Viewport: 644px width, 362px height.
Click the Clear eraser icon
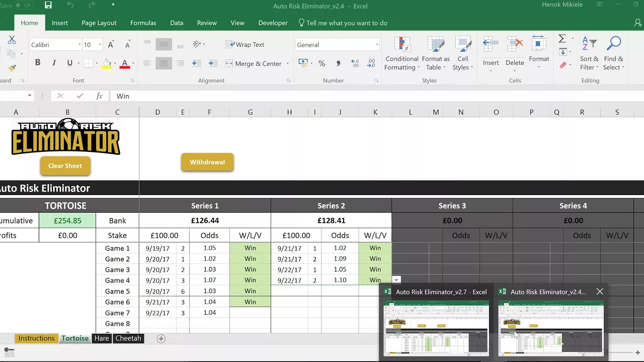[563, 65]
